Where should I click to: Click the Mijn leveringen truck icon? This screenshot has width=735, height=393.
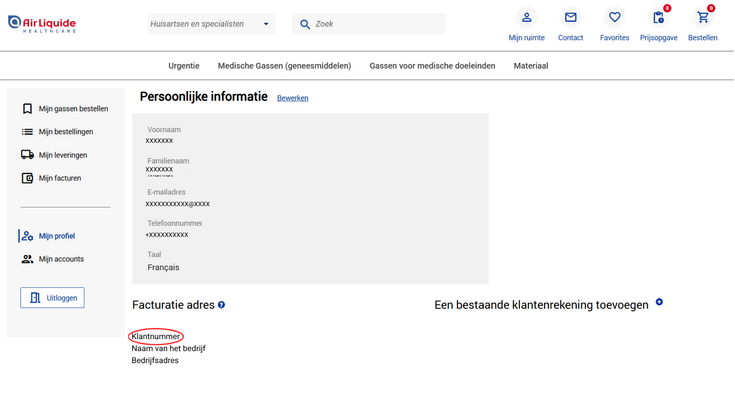[x=27, y=155]
